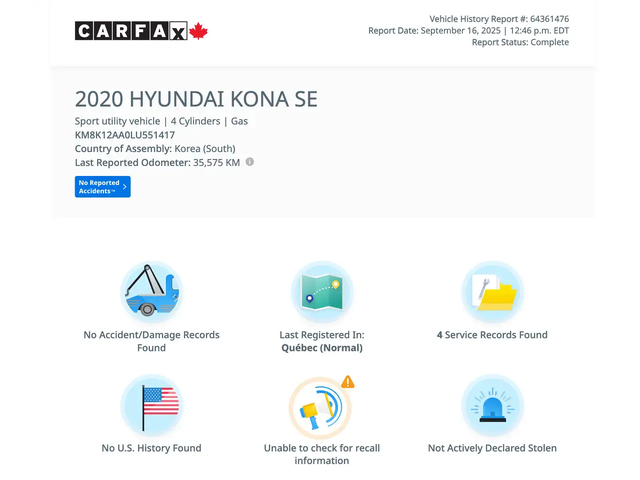640x480 pixels.
Task: Click the orange recall warning badge
Action: pos(348,382)
